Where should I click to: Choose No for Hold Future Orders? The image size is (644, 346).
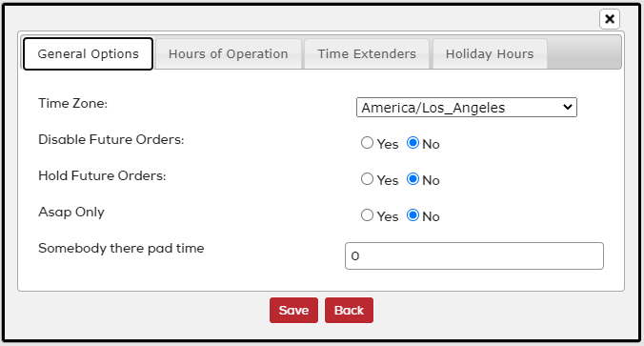(x=413, y=179)
